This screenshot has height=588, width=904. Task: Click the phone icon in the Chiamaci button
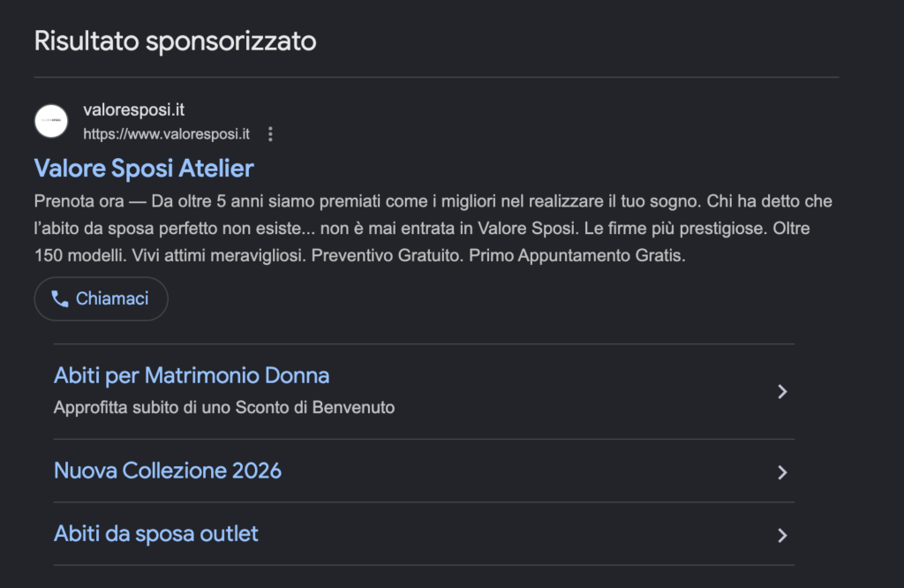tap(60, 298)
